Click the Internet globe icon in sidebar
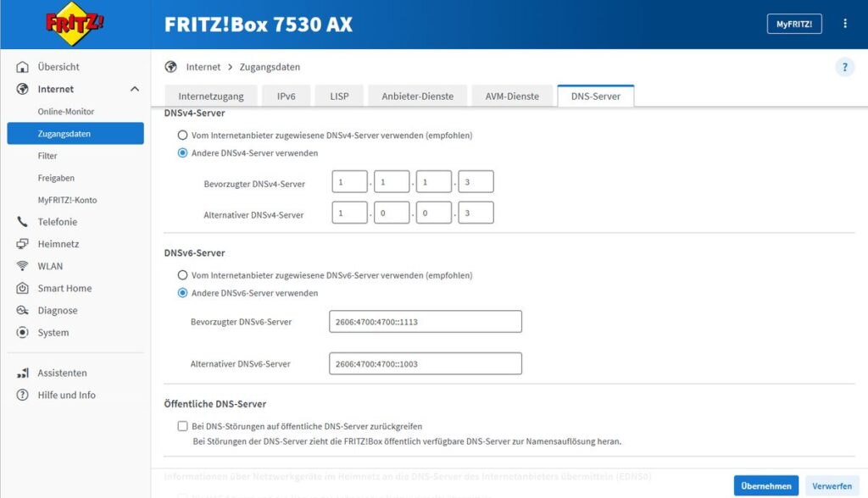 (22, 89)
